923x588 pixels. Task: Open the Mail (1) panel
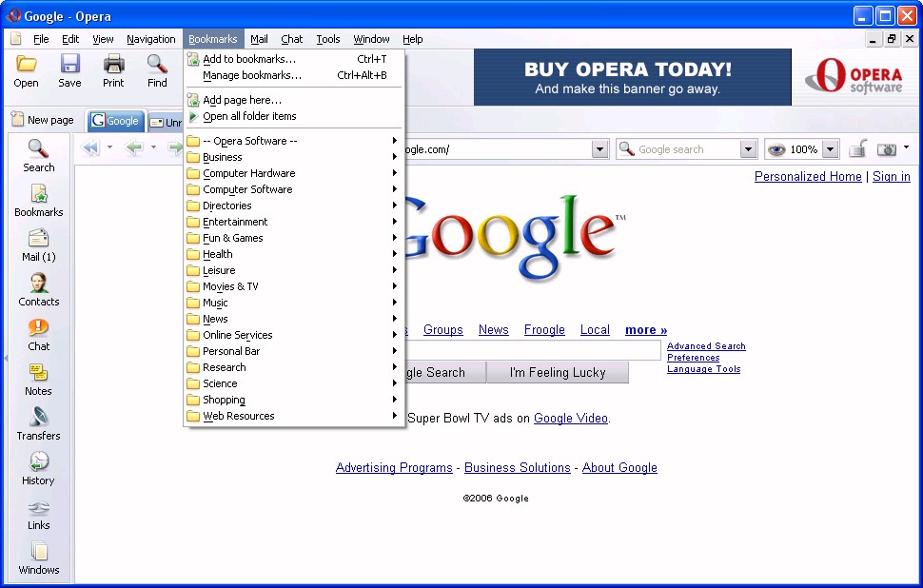39,245
